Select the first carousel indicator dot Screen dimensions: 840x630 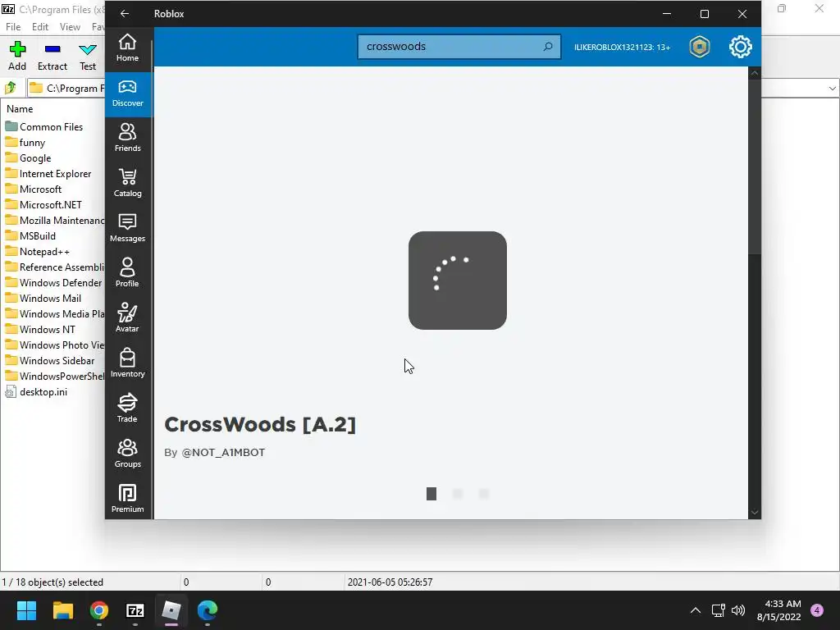point(431,493)
